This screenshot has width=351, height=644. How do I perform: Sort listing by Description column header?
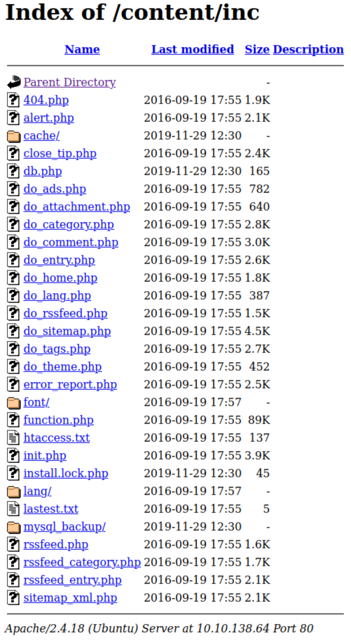tap(308, 50)
